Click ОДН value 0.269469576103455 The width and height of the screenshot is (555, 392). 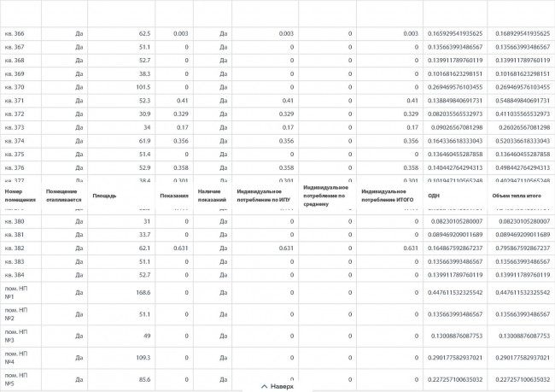[455, 87]
